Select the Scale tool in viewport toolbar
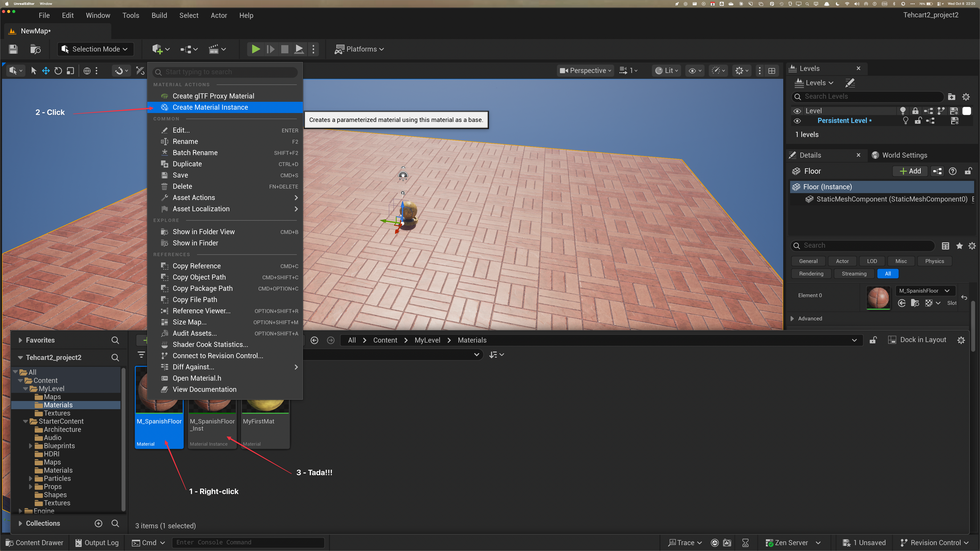Screen dimensions: 980x551 coord(70,71)
